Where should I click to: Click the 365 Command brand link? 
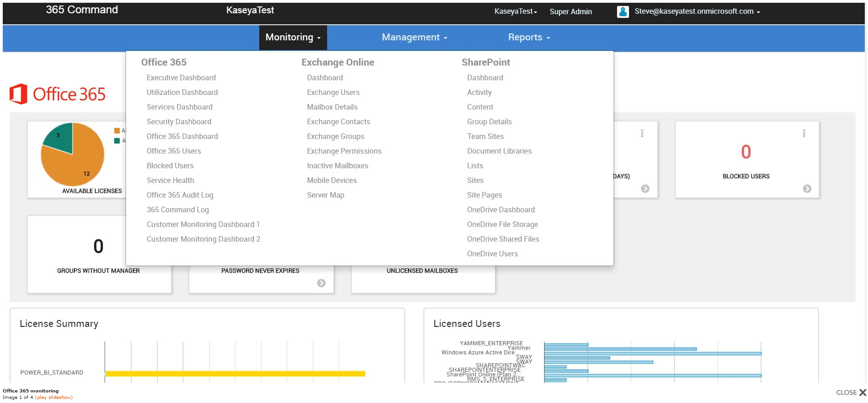[x=82, y=10]
